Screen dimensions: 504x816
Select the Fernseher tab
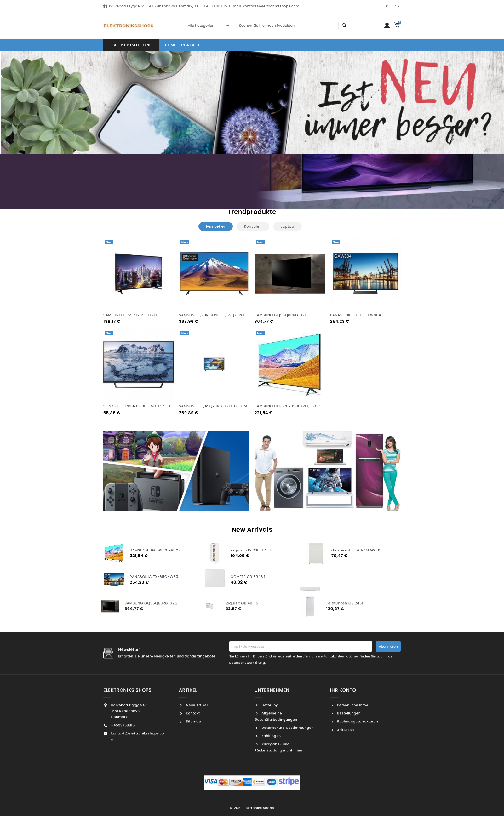click(215, 226)
